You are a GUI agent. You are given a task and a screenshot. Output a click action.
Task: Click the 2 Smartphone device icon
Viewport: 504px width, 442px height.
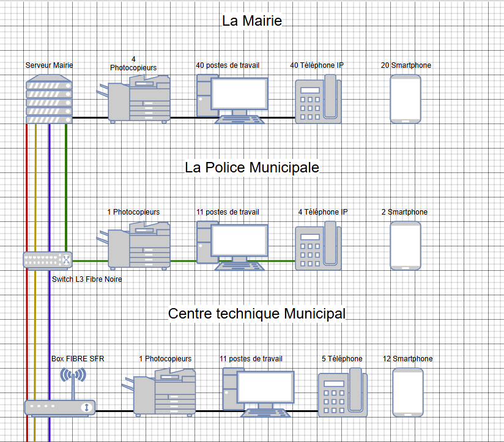pyautogui.click(x=406, y=246)
